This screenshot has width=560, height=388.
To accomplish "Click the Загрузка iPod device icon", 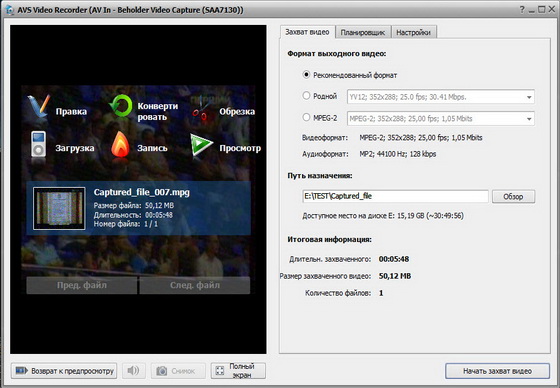I will point(38,145).
